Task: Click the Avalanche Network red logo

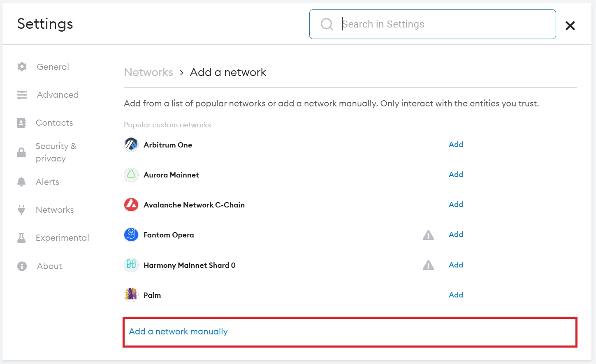Action: click(x=131, y=205)
